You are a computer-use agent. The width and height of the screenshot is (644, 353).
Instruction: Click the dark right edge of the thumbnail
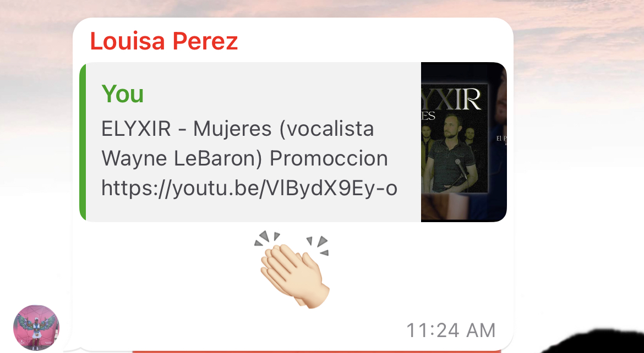point(498,142)
